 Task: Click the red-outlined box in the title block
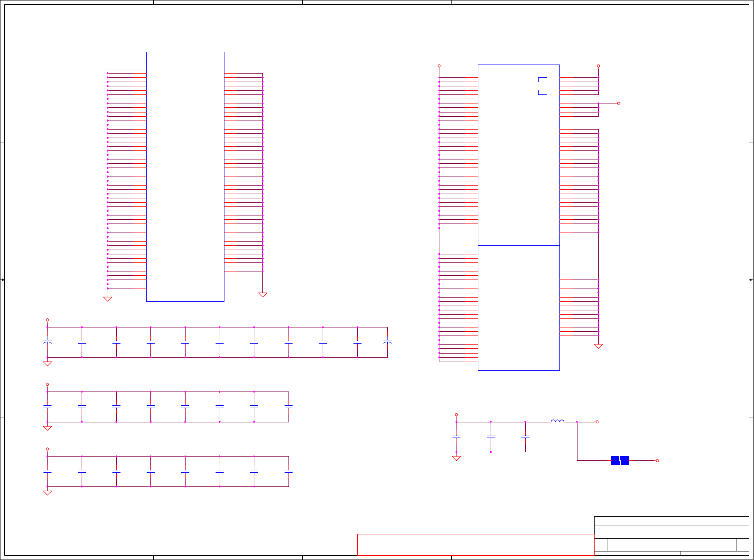[x=475, y=544]
